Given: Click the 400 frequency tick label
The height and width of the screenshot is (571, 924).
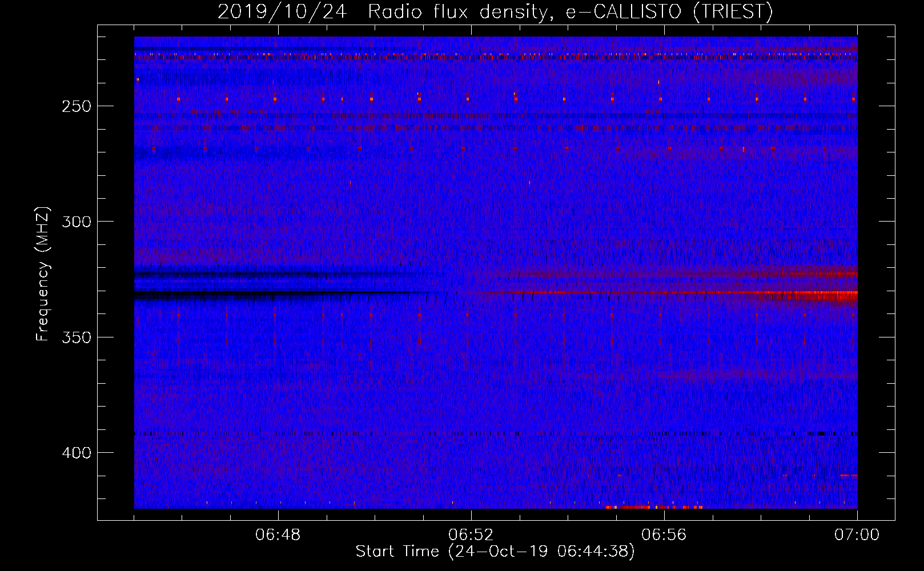Looking at the screenshot, I should (x=77, y=453).
